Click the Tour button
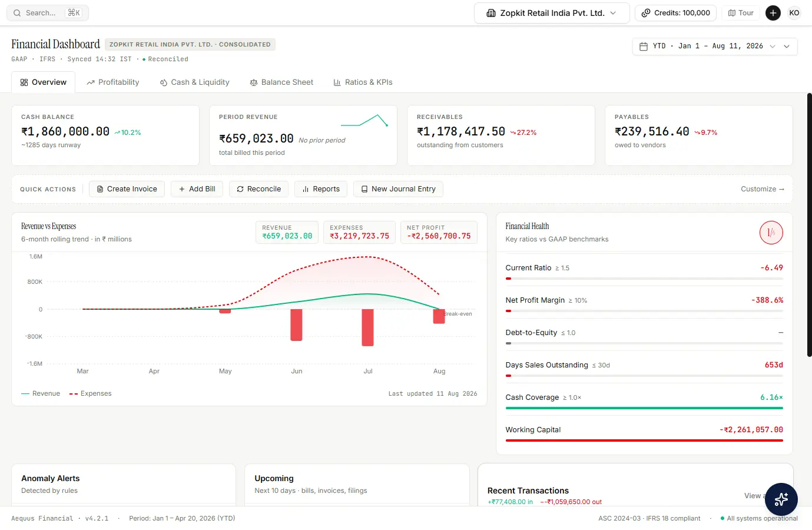The image size is (812, 530). coord(741,13)
